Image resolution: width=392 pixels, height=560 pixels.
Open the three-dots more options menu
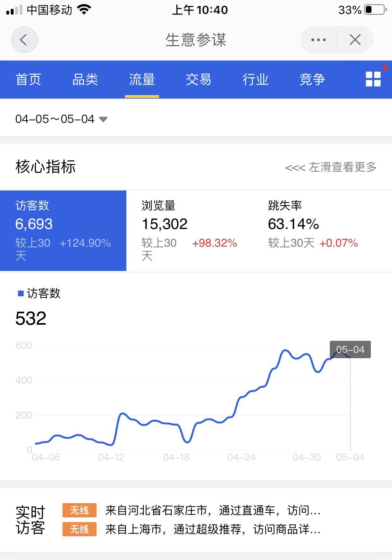318,40
